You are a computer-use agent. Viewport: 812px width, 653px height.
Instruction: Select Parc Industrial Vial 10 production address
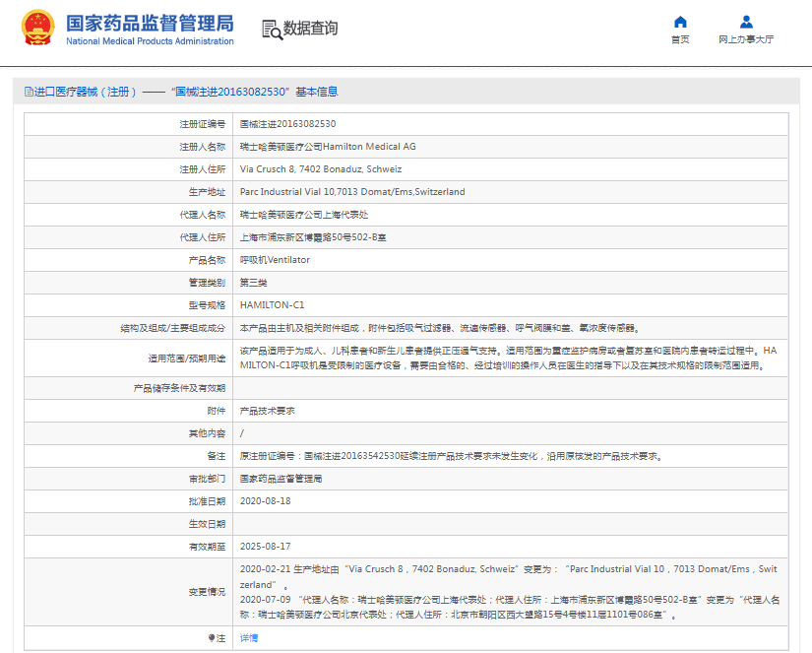coord(352,192)
